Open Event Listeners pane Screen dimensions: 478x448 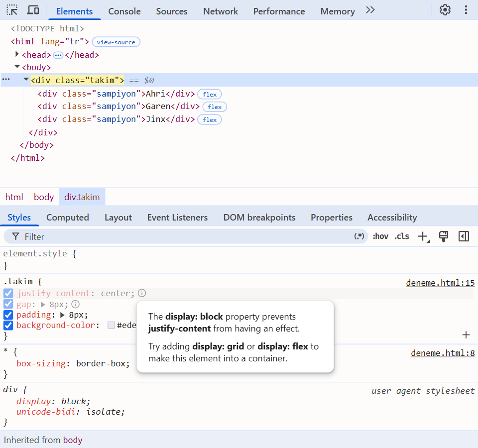click(x=177, y=218)
